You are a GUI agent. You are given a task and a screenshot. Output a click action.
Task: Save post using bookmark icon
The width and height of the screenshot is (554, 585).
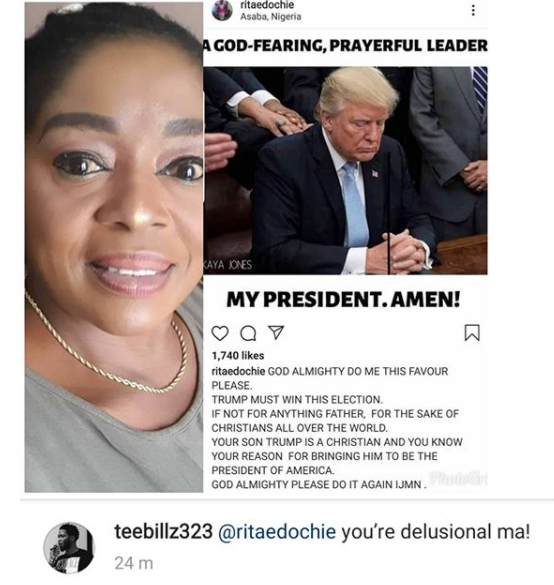[472, 333]
